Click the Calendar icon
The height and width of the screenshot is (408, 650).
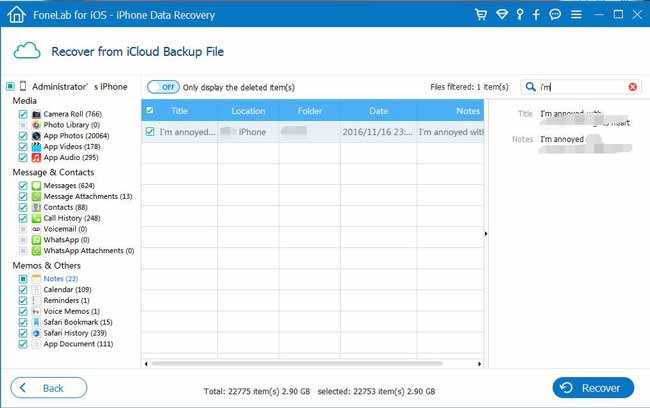click(x=36, y=289)
